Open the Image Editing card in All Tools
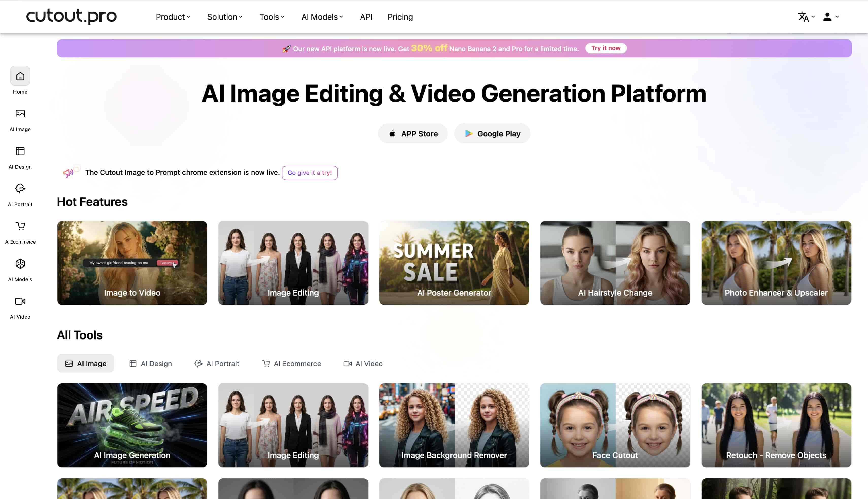This screenshot has height=499, width=868. (x=293, y=425)
